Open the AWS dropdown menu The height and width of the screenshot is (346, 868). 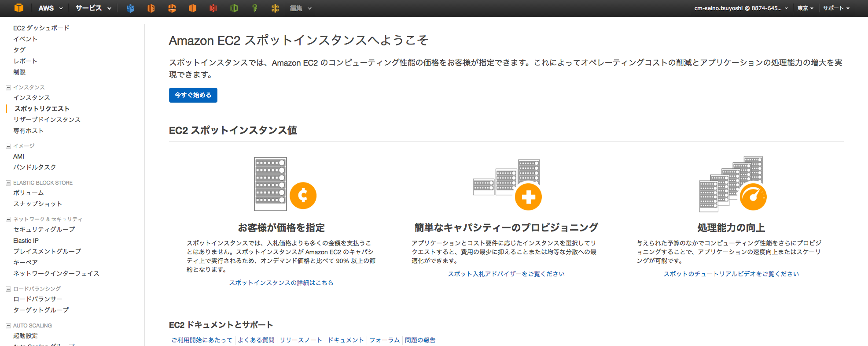[x=51, y=8]
